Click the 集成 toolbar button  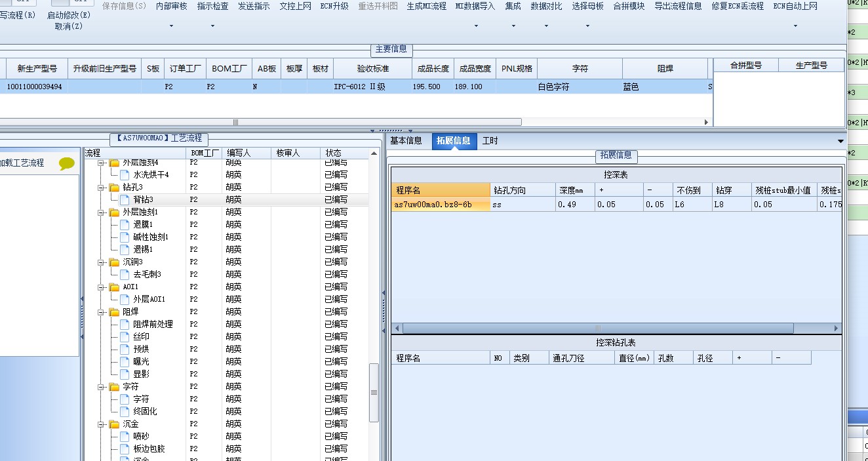513,7
